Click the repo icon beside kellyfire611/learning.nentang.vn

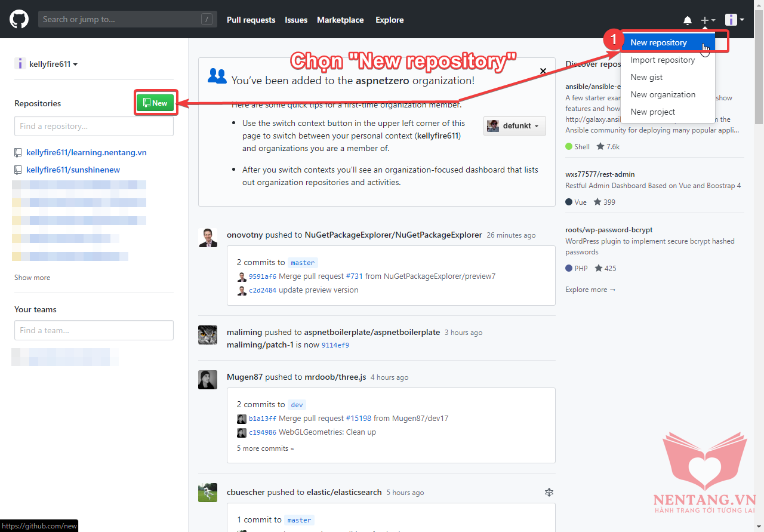[x=19, y=153]
